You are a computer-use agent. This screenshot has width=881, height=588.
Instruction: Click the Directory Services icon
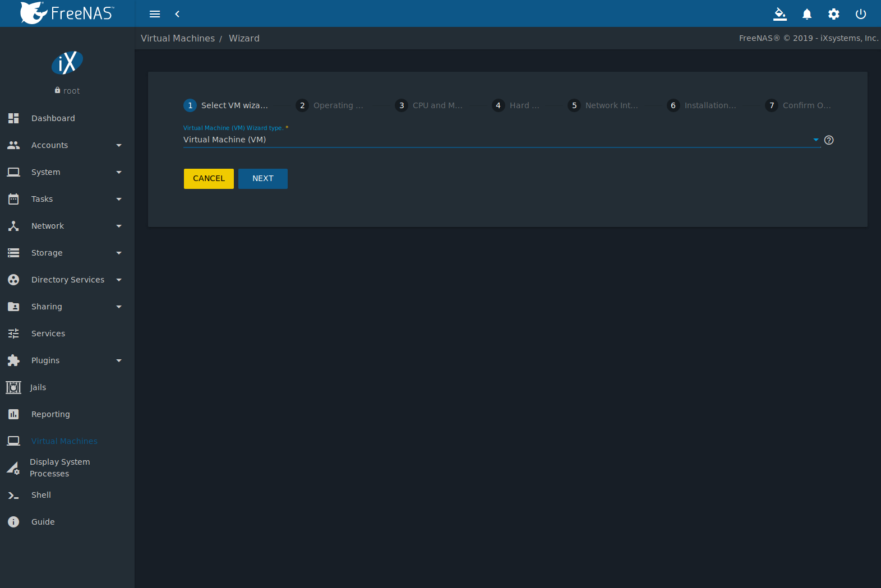[x=13, y=280]
